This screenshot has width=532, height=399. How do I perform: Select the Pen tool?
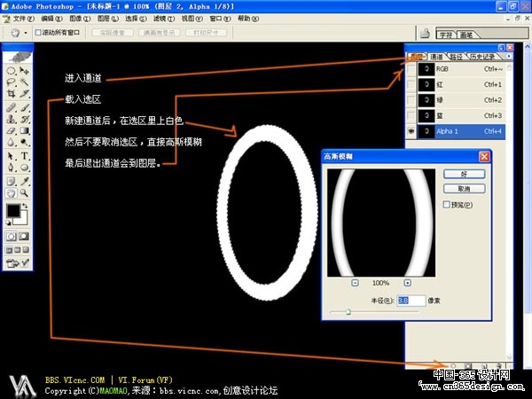coord(11,168)
